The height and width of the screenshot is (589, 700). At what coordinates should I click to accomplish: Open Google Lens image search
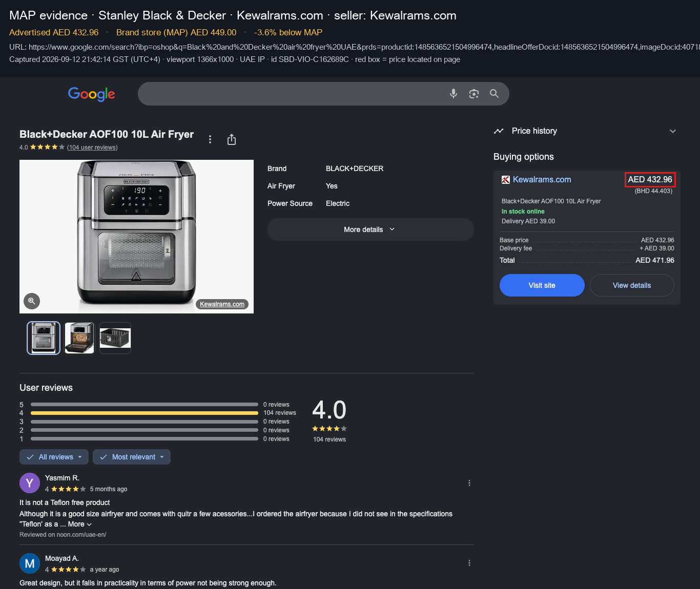[x=474, y=94]
